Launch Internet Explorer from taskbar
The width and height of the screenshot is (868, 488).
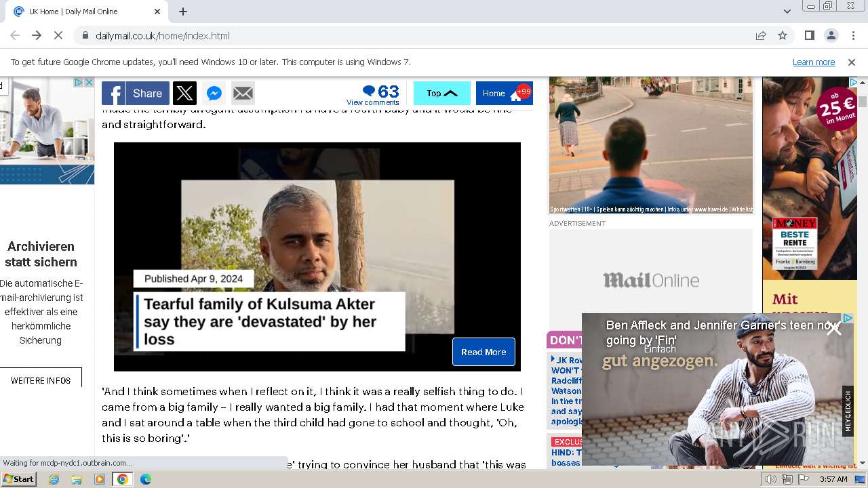point(54,479)
